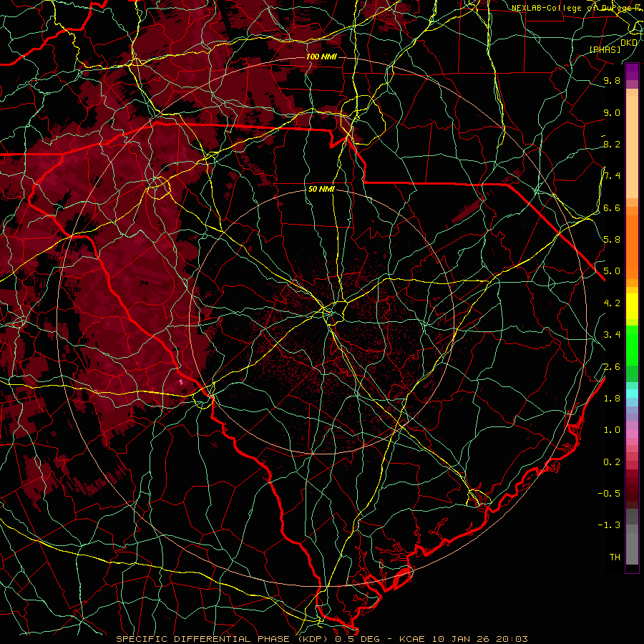Click the 5.0 value on the color scale
The width and height of the screenshot is (644, 644).
point(612,271)
